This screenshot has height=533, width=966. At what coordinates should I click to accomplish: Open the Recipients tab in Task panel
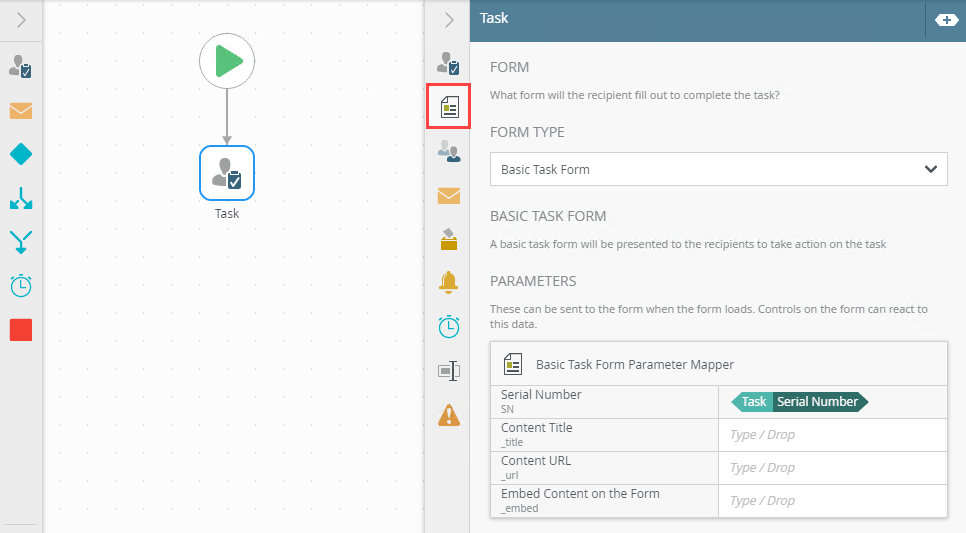click(x=449, y=152)
